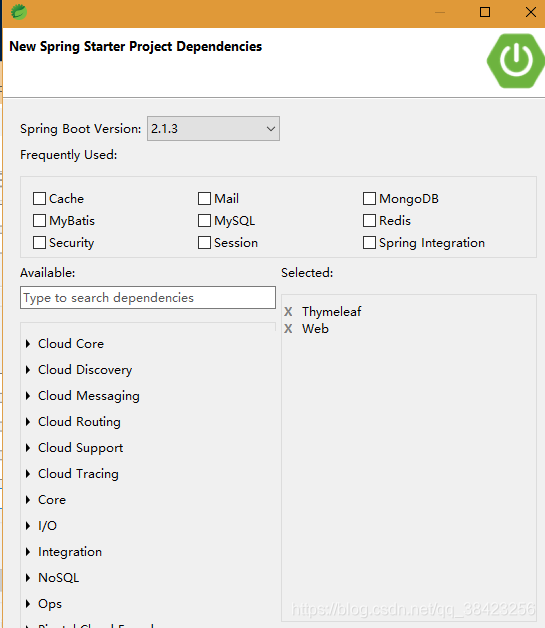Expand the Ops category arrow
This screenshot has width=545, height=628.
[28, 604]
